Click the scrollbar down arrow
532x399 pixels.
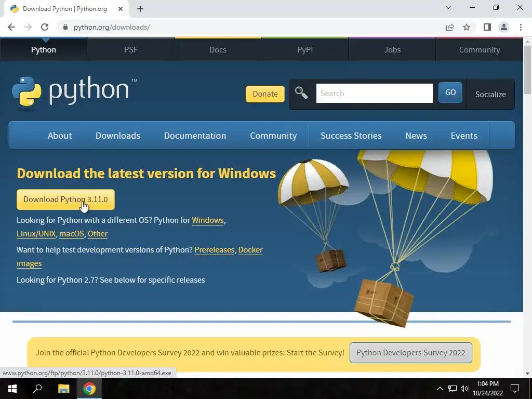point(527,374)
